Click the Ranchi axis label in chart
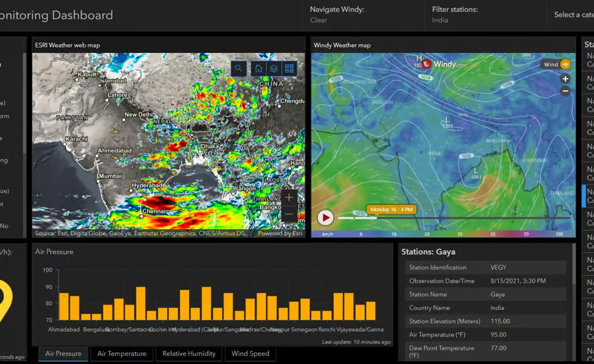594x364 pixels. pos(326,330)
